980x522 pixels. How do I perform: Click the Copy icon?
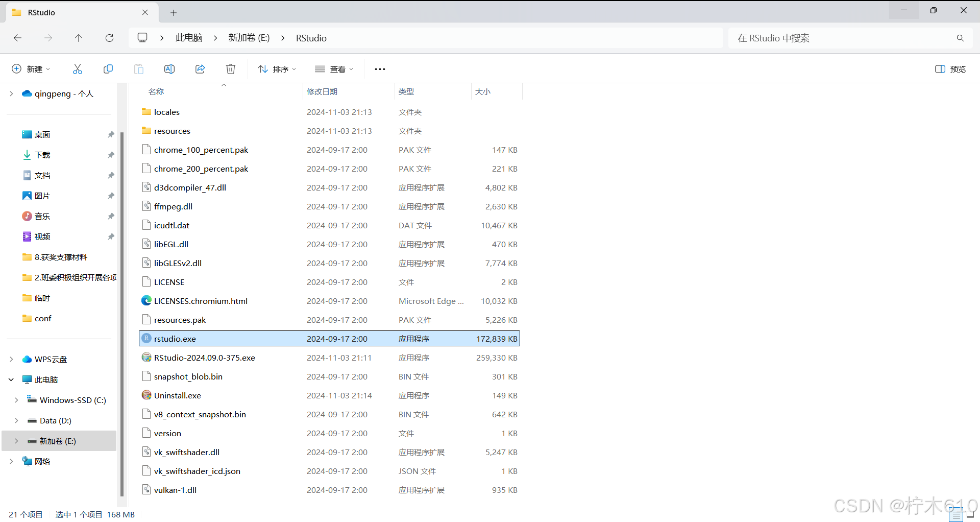pos(108,68)
